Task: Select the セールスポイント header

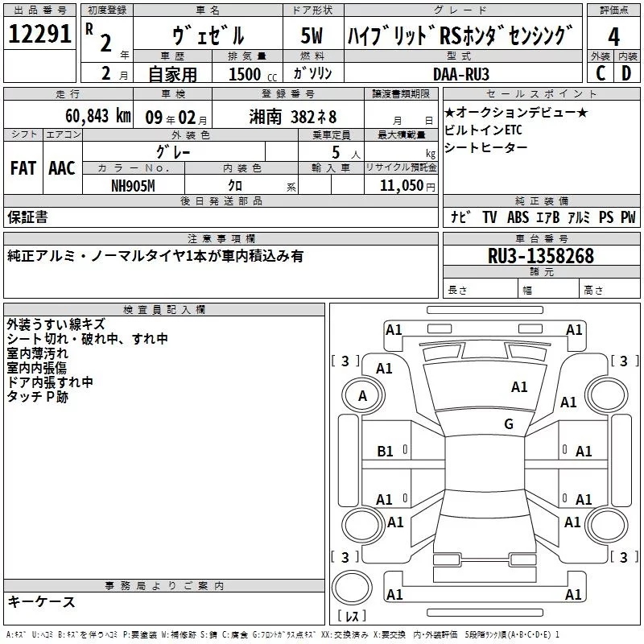Action: pyautogui.click(x=541, y=94)
